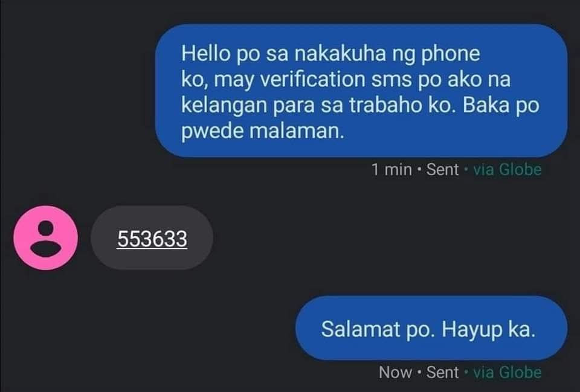Select the gray received message bubble
The width and height of the screenshot is (580, 392).
(x=152, y=238)
